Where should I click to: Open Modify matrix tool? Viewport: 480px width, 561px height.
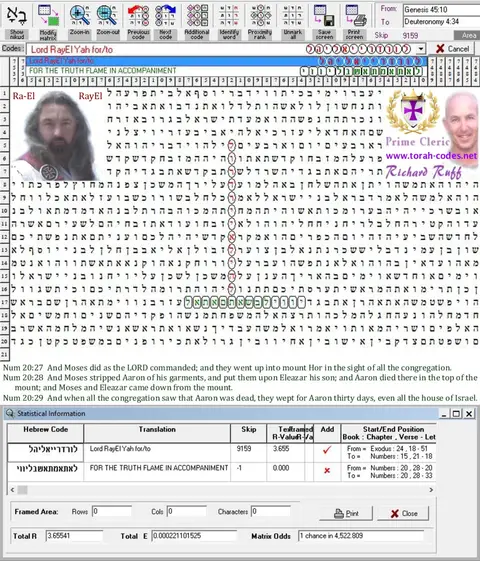(x=48, y=15)
